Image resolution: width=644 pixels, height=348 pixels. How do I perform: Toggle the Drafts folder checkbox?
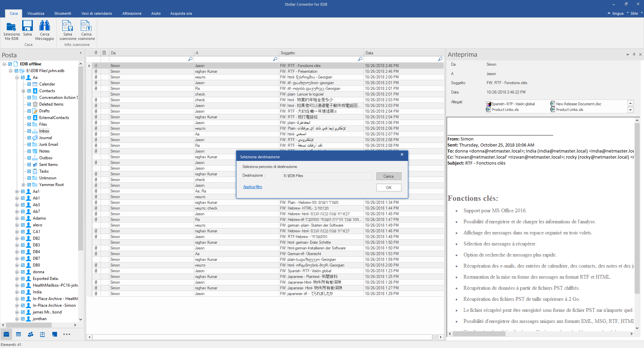click(x=29, y=111)
